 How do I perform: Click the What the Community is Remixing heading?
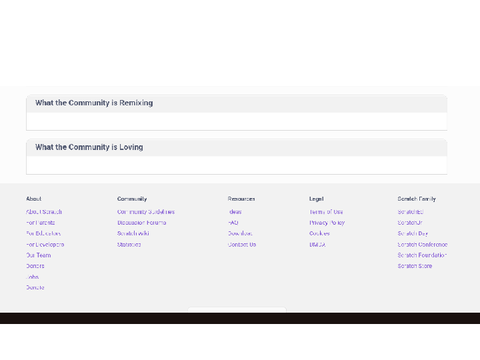[94, 103]
